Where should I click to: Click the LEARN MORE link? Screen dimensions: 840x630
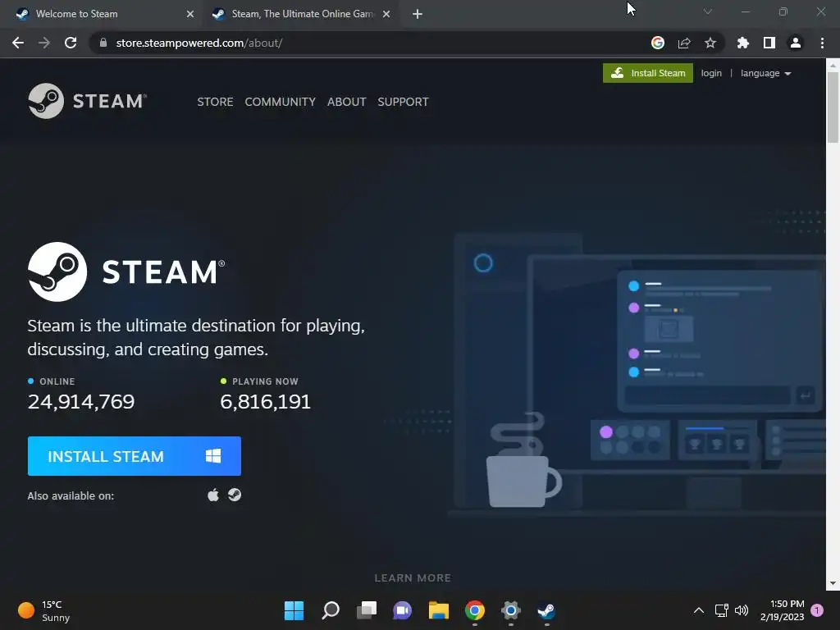click(x=413, y=577)
